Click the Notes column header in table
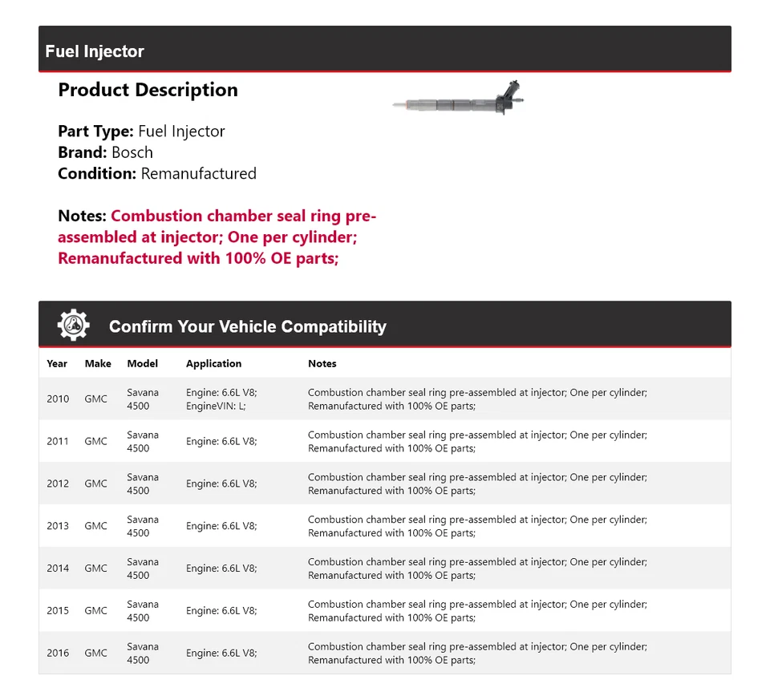 pyautogui.click(x=322, y=363)
